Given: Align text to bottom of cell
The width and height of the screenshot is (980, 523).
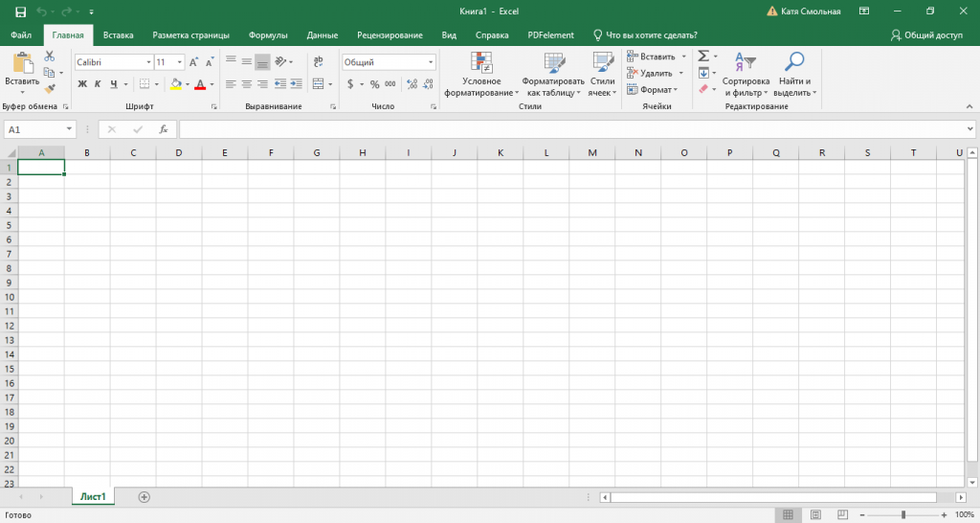Looking at the screenshot, I should (x=262, y=62).
